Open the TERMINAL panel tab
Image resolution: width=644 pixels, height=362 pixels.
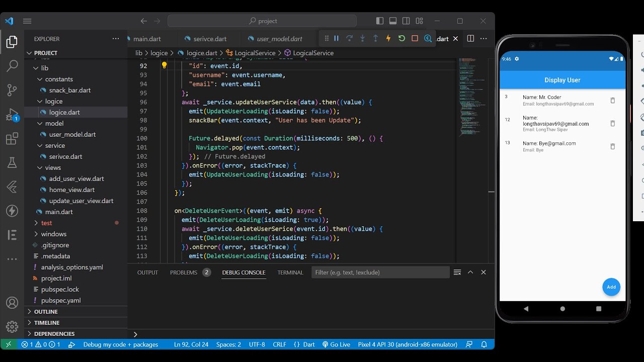pyautogui.click(x=290, y=273)
